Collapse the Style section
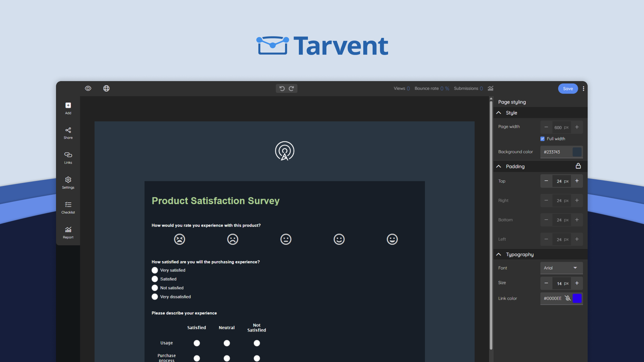The height and width of the screenshot is (362, 644). pyautogui.click(x=499, y=113)
